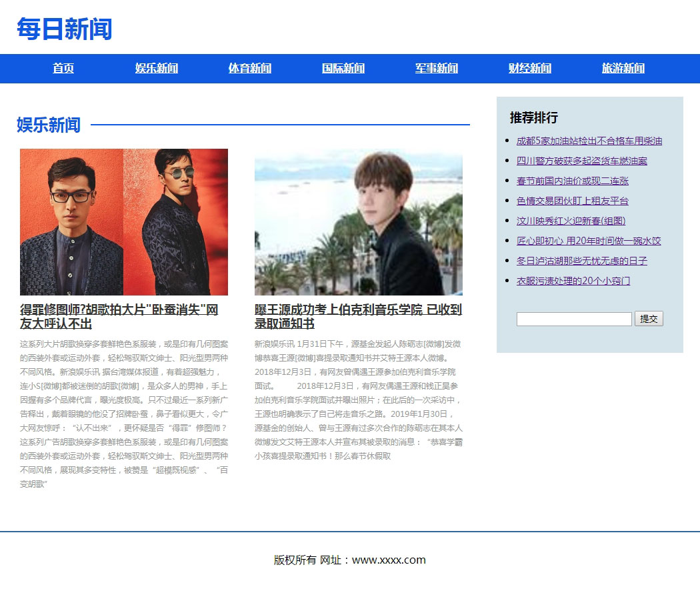The image size is (700, 611).
Task: Go to 娱乐新闻 in the navigation bar
Action: [x=156, y=68]
